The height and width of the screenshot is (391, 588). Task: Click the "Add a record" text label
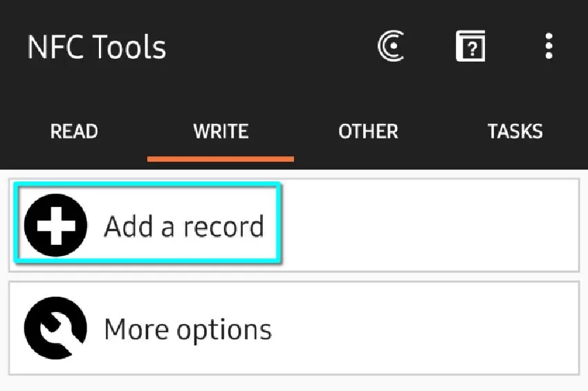pos(184,226)
